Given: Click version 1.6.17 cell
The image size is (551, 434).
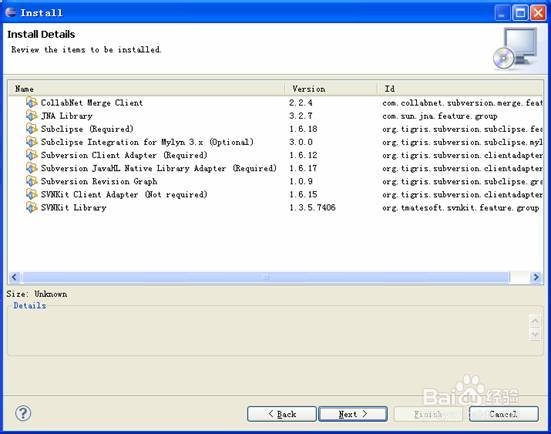Looking at the screenshot, I should (303, 168).
